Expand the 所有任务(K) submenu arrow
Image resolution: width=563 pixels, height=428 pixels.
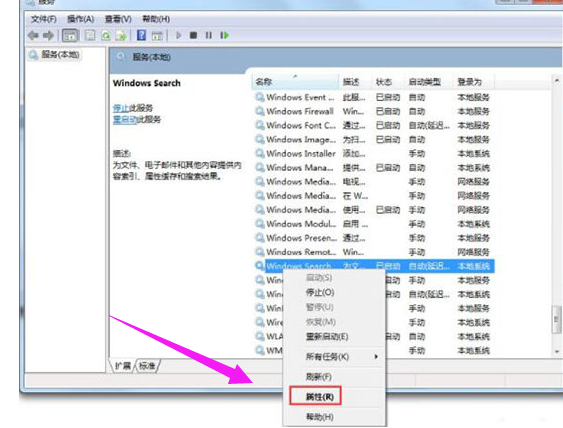(x=376, y=357)
